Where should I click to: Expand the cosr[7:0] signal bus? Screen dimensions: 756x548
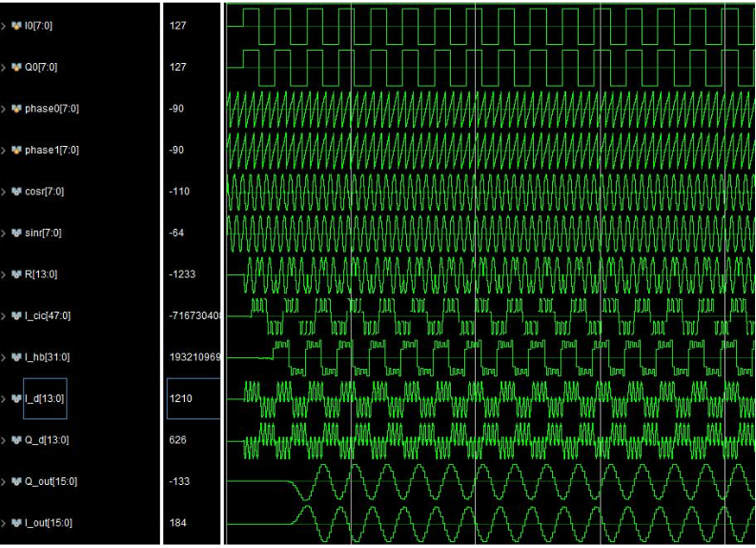coord(3,192)
